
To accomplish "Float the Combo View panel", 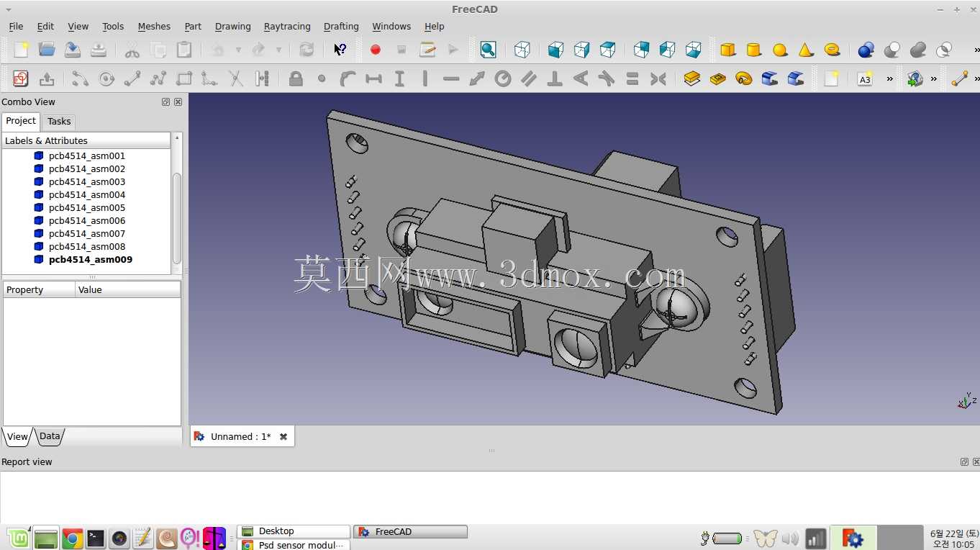I will coord(165,102).
